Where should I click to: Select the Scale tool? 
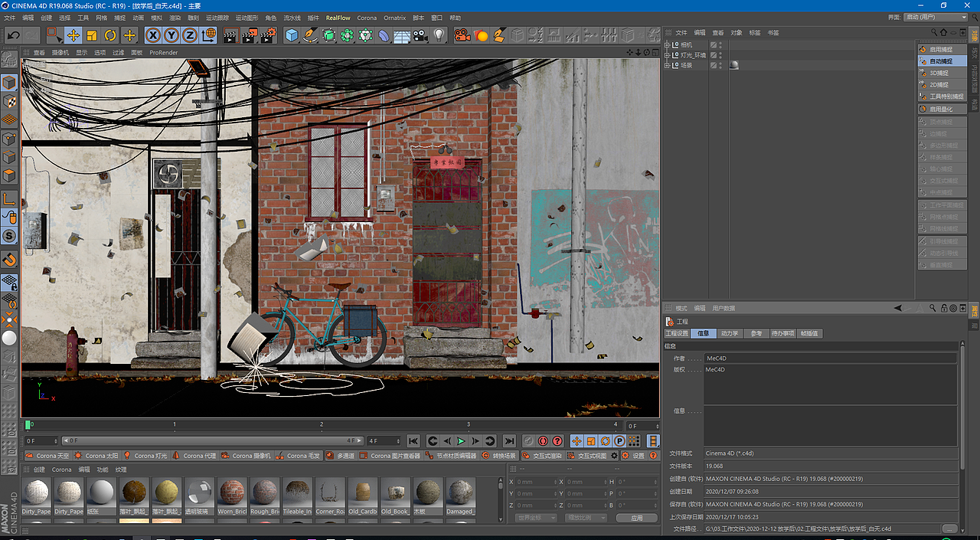click(92, 35)
